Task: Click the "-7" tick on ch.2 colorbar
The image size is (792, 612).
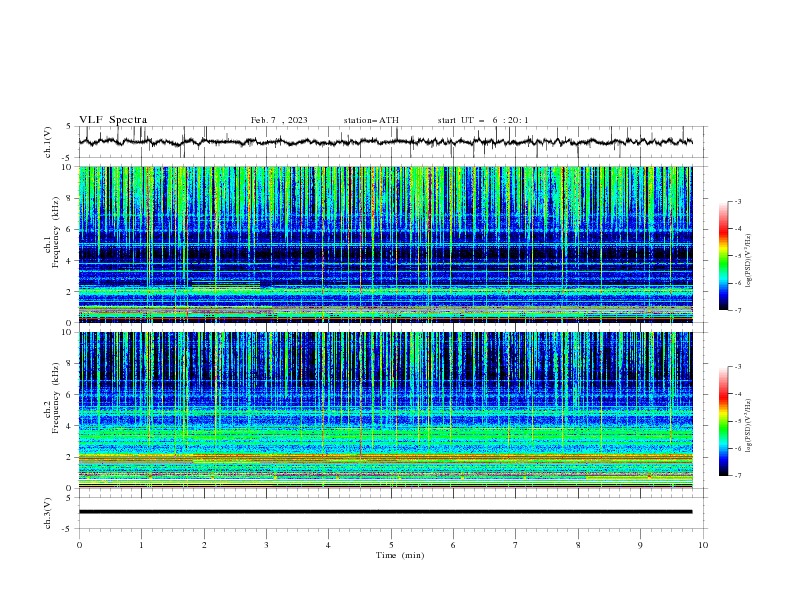Action: point(737,476)
